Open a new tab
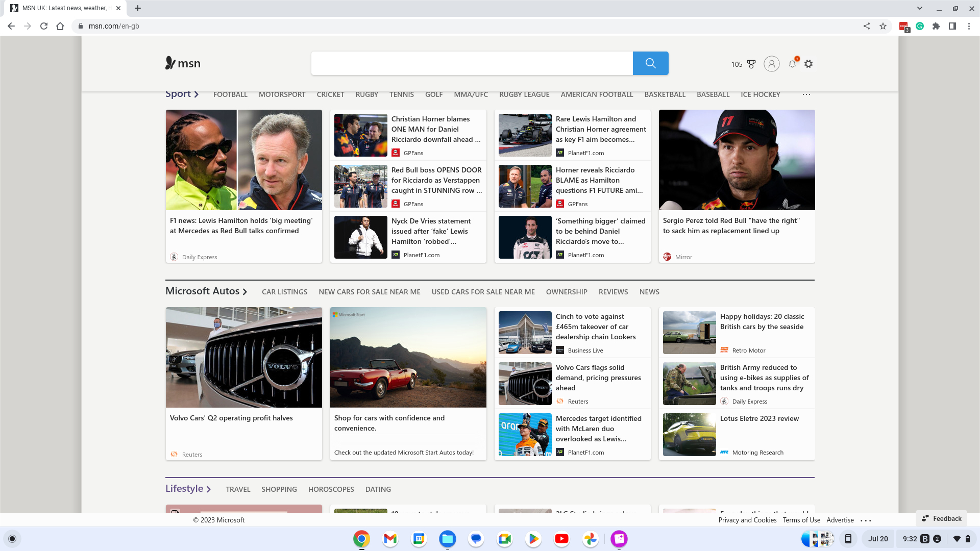The image size is (980, 551). (138, 8)
